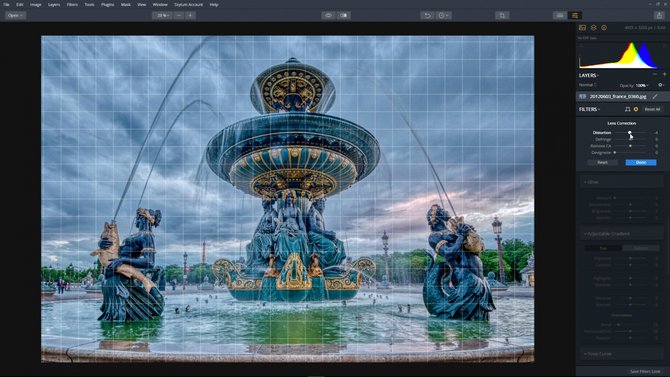Image resolution: width=670 pixels, height=377 pixels.
Task: Click the brush icon on image layer
Action: 655,97
